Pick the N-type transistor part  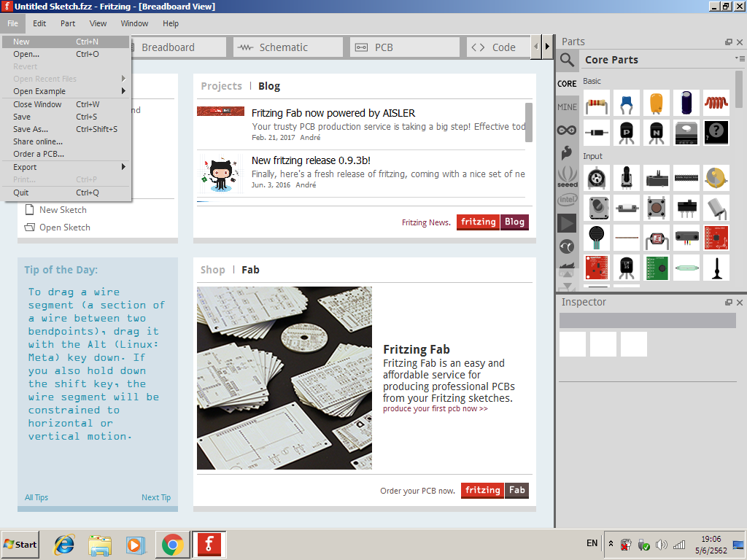point(657,133)
